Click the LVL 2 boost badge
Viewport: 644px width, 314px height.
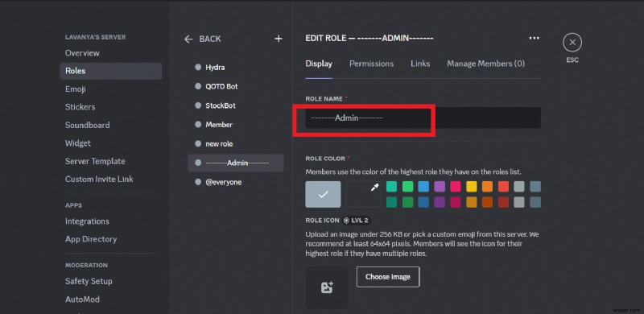357,221
